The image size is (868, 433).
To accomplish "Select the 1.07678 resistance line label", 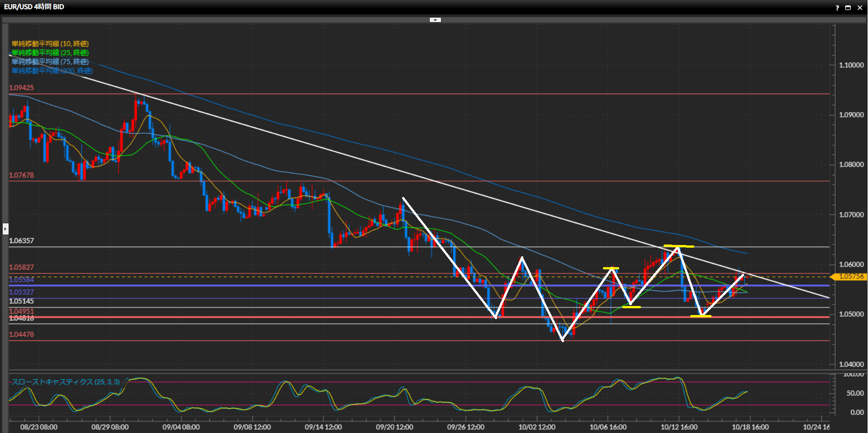I will (x=21, y=175).
